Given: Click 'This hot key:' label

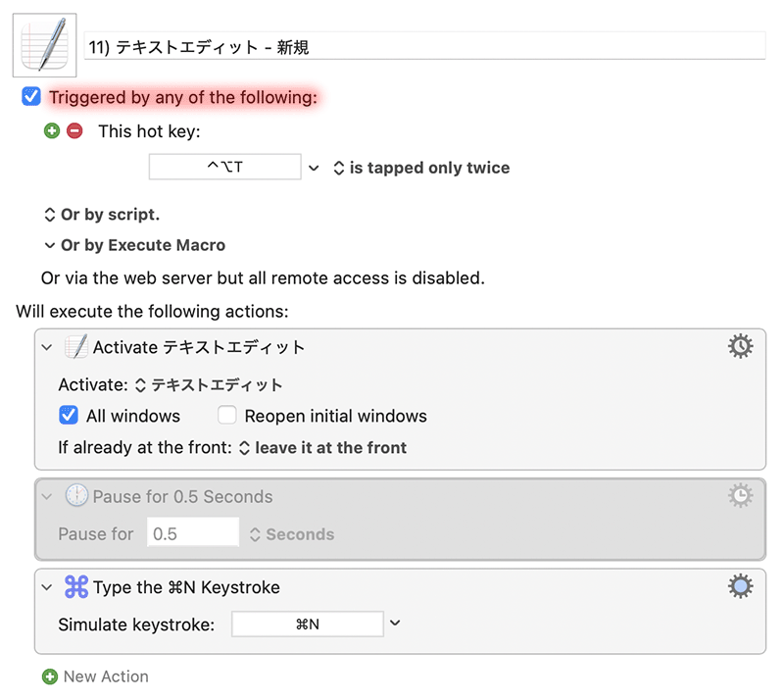Looking at the screenshot, I should click(x=150, y=131).
